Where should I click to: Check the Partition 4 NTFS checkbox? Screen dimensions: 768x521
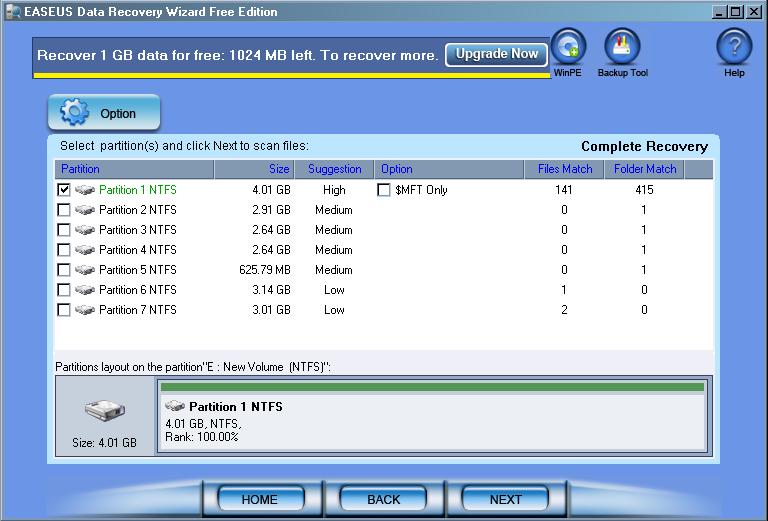tap(64, 250)
